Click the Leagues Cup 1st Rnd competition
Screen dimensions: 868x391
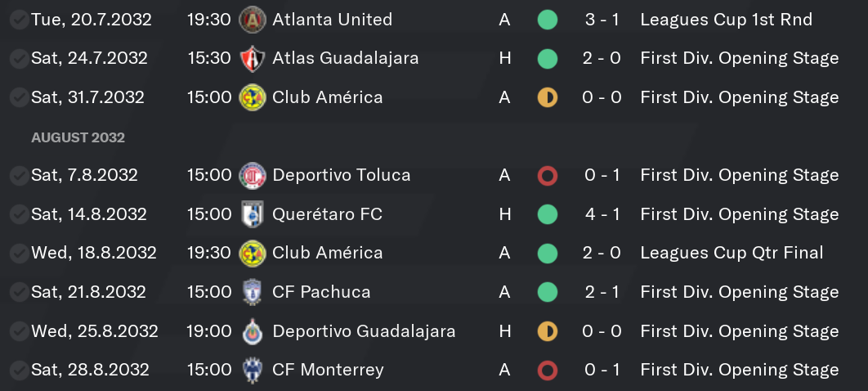tap(727, 20)
